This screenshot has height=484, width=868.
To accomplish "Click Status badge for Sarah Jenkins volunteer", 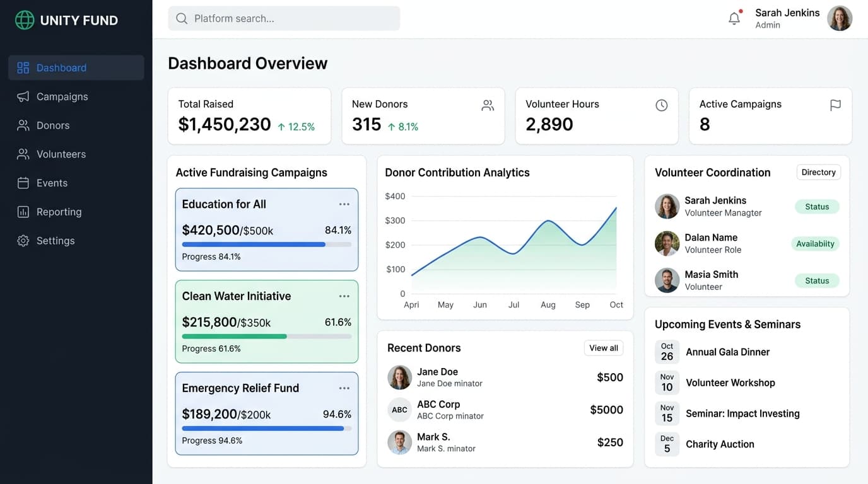I will [x=817, y=207].
